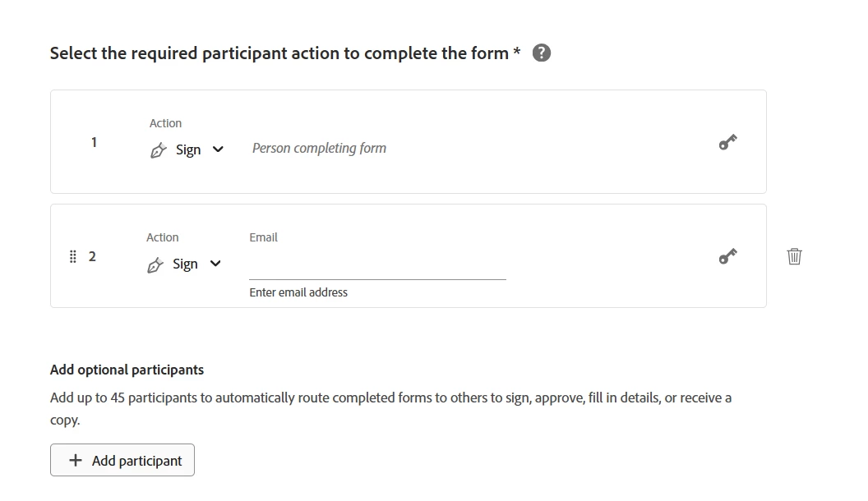Delete participant 2 with the trash icon
Screen dimensions: 868x501
click(x=794, y=256)
